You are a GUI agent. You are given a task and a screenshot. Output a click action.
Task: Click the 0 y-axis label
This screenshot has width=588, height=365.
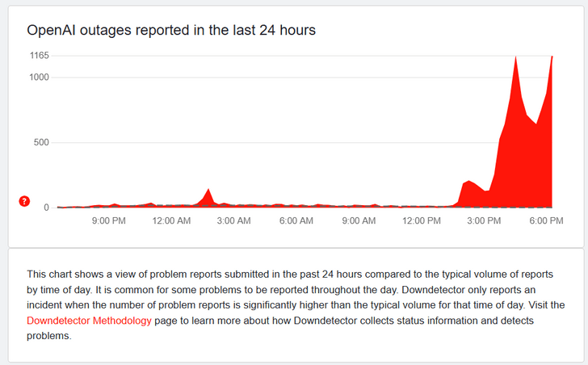point(46,208)
